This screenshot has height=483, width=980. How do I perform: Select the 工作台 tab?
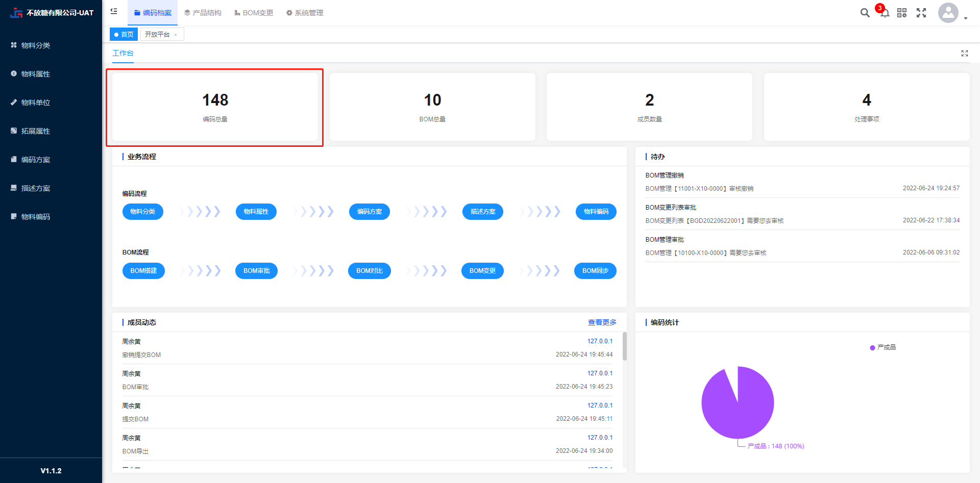click(123, 53)
